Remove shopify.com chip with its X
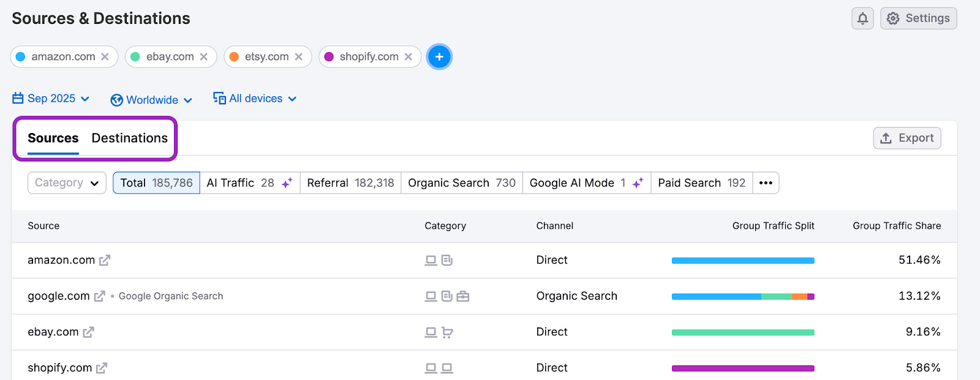 (409, 56)
